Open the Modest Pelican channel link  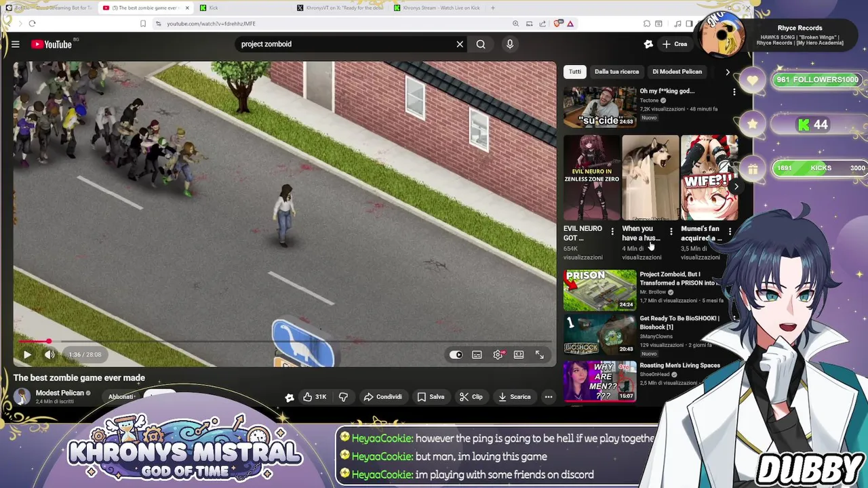click(60, 393)
